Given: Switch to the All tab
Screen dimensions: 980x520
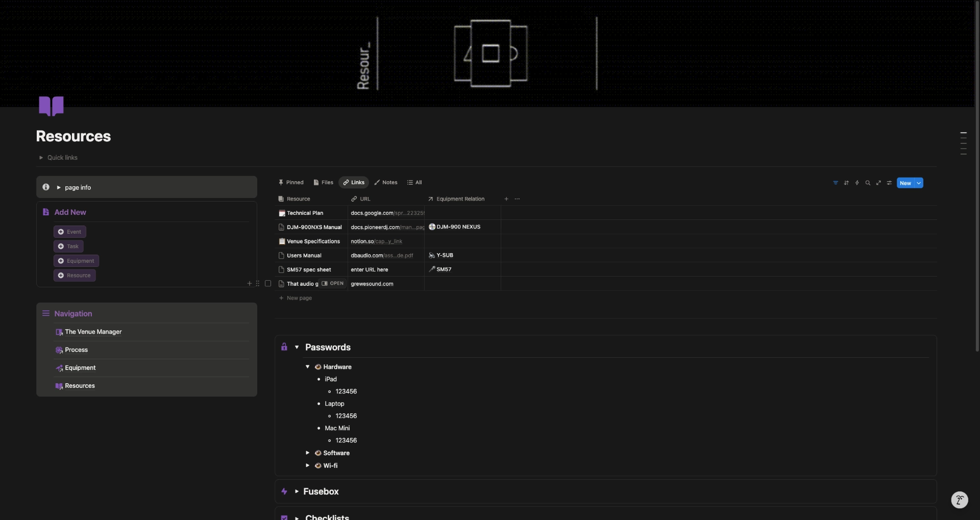Looking at the screenshot, I should coord(414,182).
